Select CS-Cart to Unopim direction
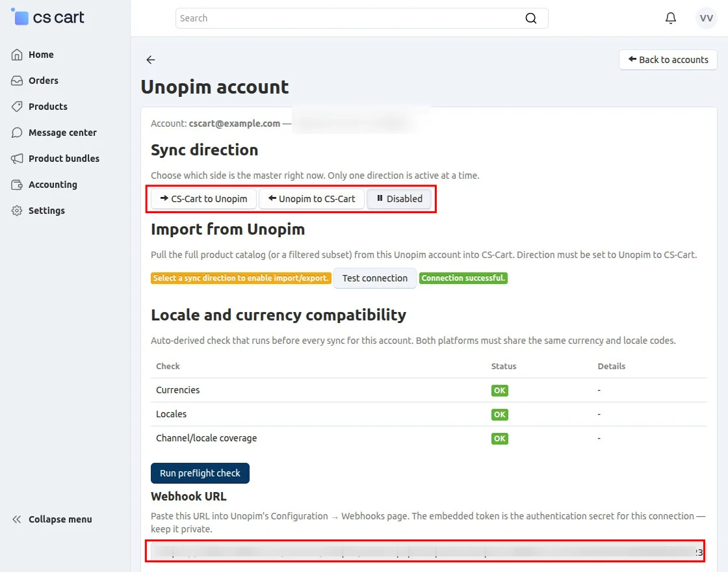The image size is (728, 572). tap(204, 199)
